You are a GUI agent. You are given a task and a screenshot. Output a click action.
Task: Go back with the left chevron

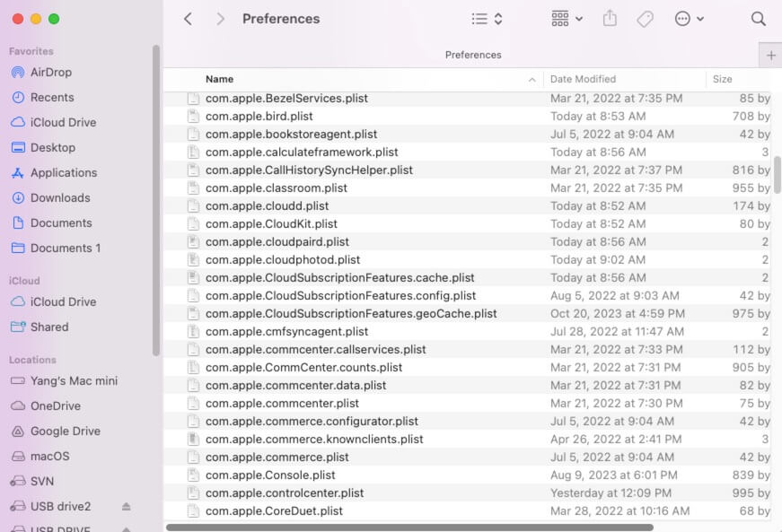(x=188, y=19)
